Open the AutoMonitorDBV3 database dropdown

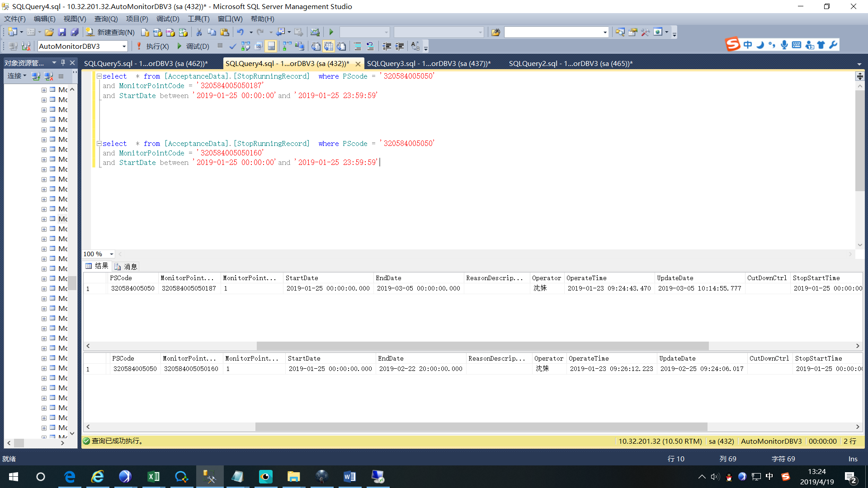tap(124, 46)
